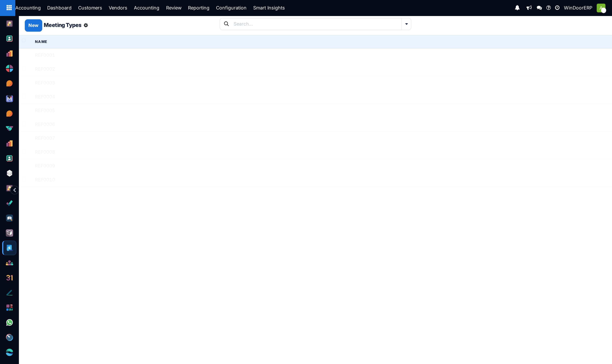Open the open-book Knowledge app

[x=9, y=218]
